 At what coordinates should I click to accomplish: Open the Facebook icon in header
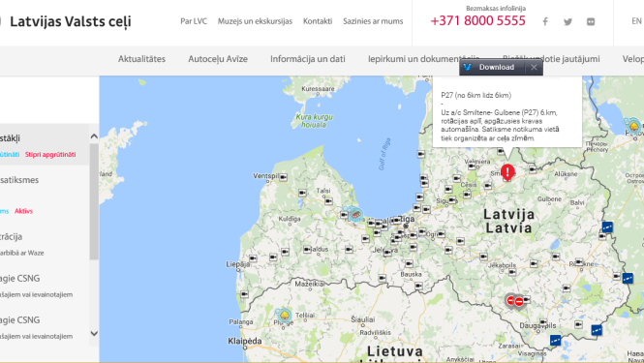[545, 21]
